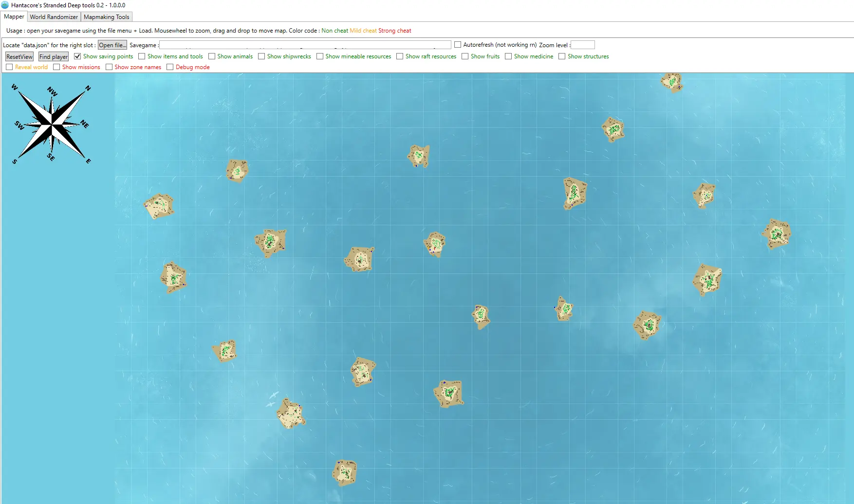Toggle Show animals checkbox

pos(212,56)
